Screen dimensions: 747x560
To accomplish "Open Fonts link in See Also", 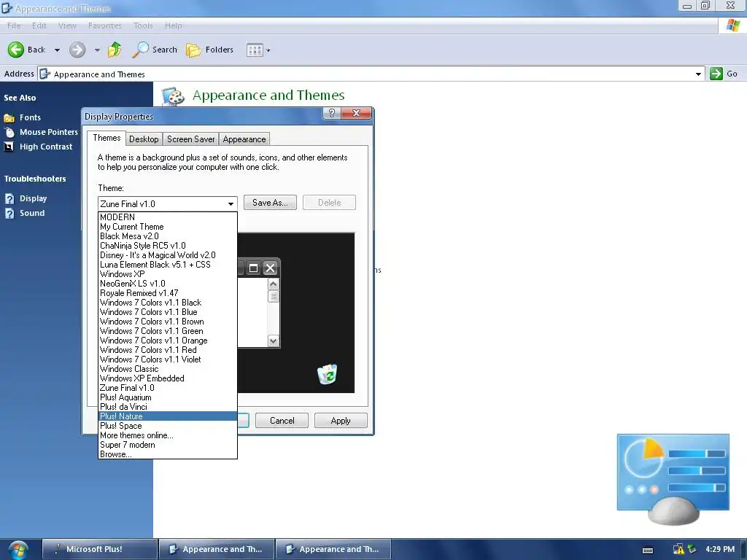I will pyautogui.click(x=30, y=117).
